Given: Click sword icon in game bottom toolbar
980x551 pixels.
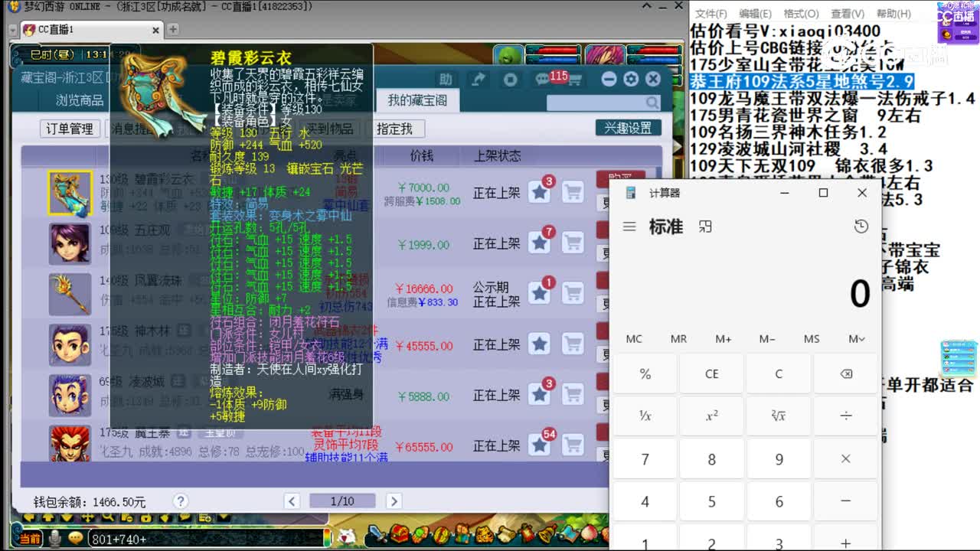Looking at the screenshot, I should point(377,535).
